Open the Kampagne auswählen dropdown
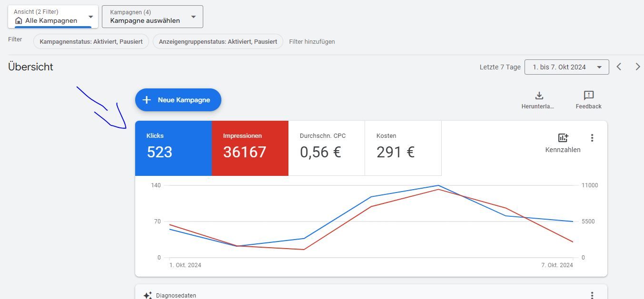The width and height of the screenshot is (644, 299). tap(152, 17)
